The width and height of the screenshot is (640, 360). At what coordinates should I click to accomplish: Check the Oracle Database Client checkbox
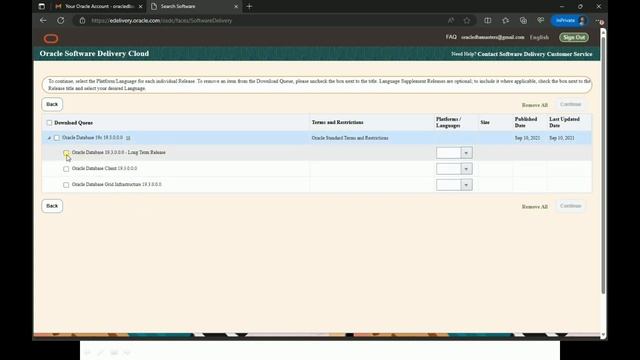click(66, 169)
